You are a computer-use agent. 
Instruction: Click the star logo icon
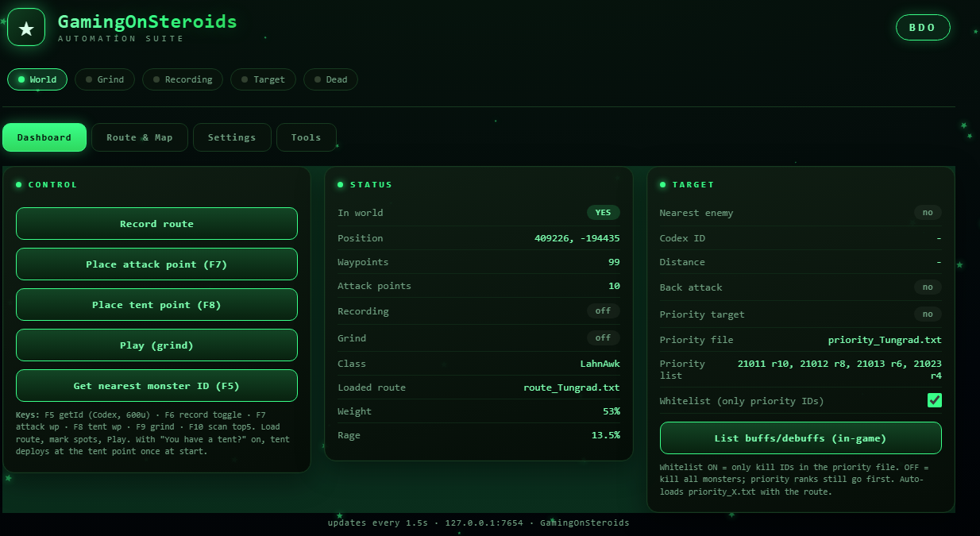tap(26, 27)
